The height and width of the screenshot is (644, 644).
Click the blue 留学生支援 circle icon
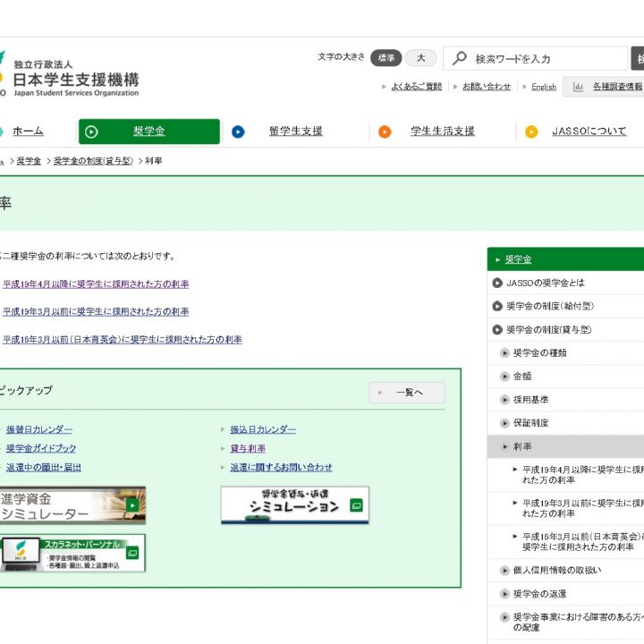point(238,131)
